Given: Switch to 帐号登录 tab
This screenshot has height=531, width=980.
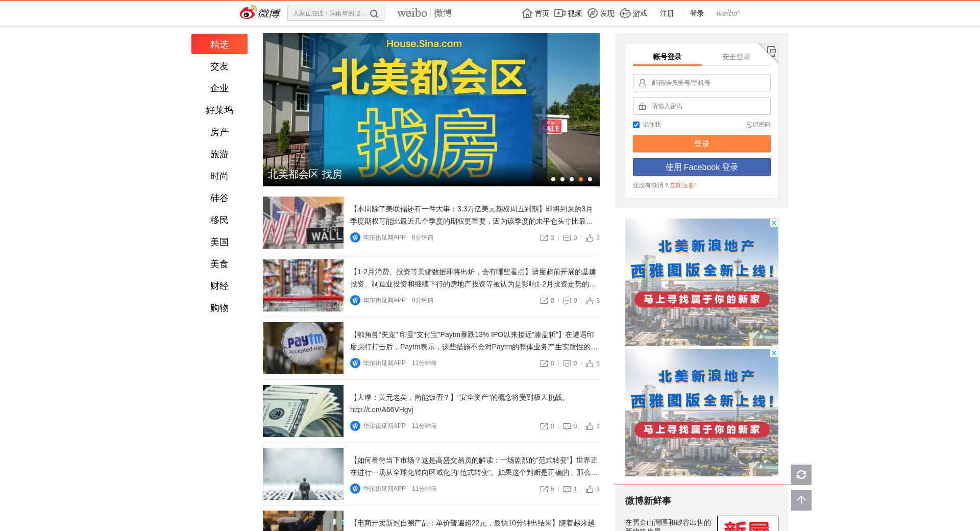Looking at the screenshot, I should coord(667,57).
